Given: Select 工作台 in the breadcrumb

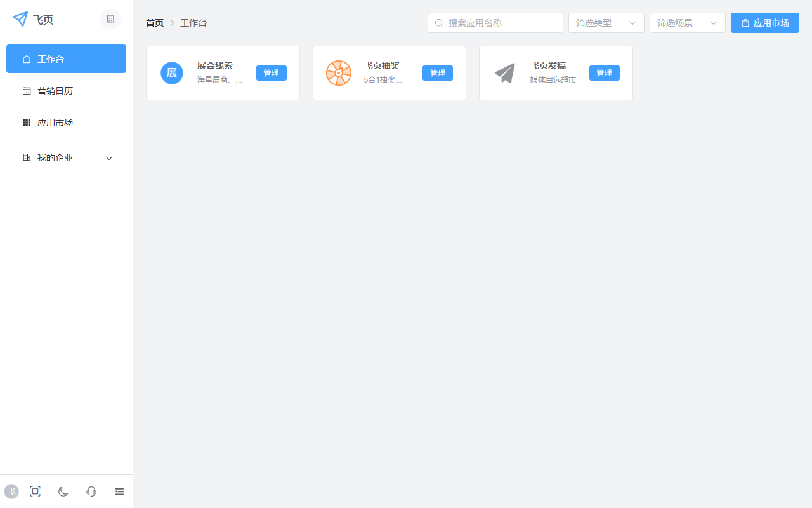Looking at the screenshot, I should coord(193,22).
